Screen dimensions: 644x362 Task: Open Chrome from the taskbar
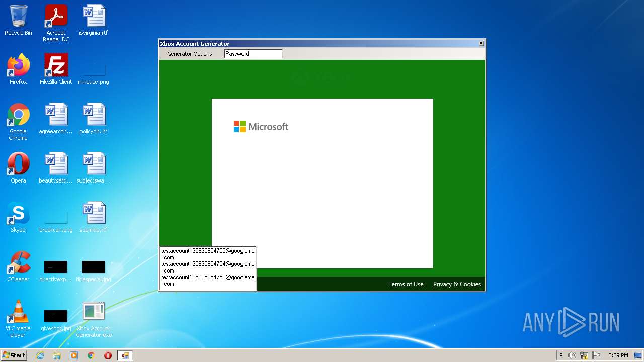click(x=91, y=355)
